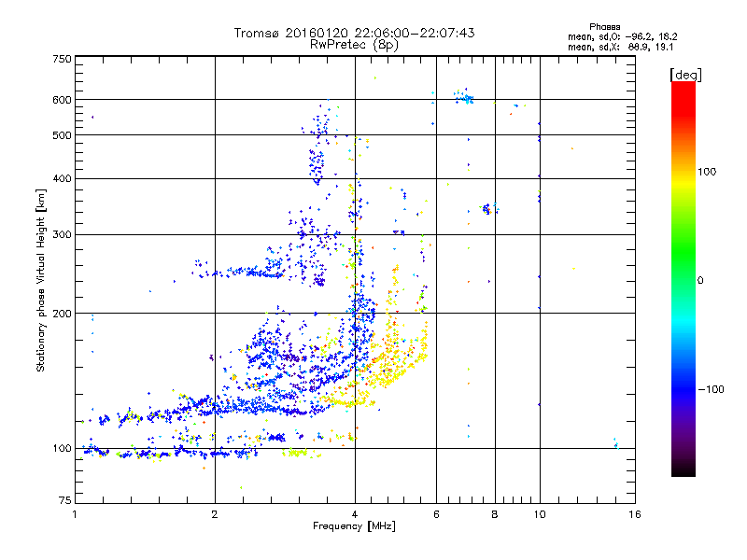Select the 'RwPretec (8p)' subtitle text
The height and width of the screenshot is (560, 747).
(354, 45)
